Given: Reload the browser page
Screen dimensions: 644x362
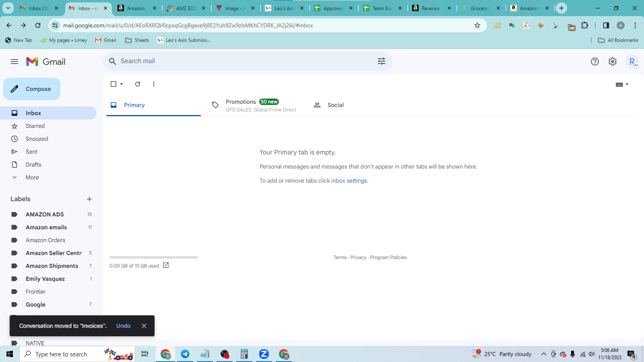Looking at the screenshot, I should (38, 25).
